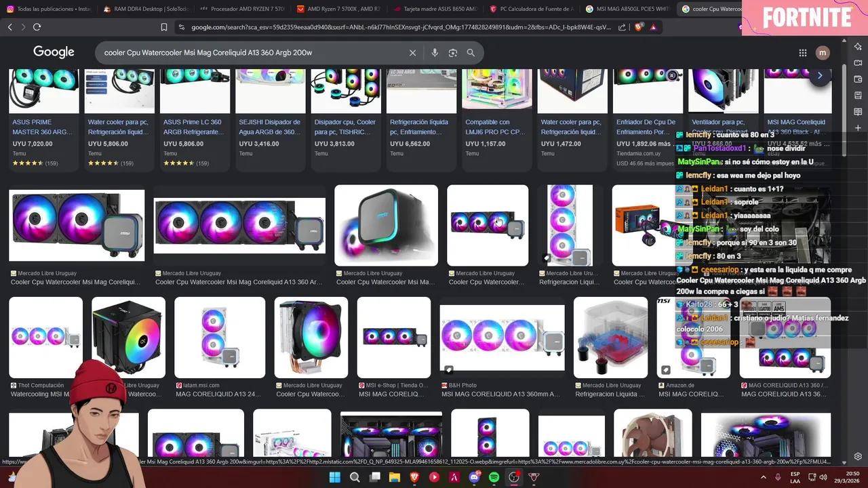Viewport: 868px width, 488px height.
Task: Open MSI e-Shop MSI MAG CORELIQ image
Action: 394,338
